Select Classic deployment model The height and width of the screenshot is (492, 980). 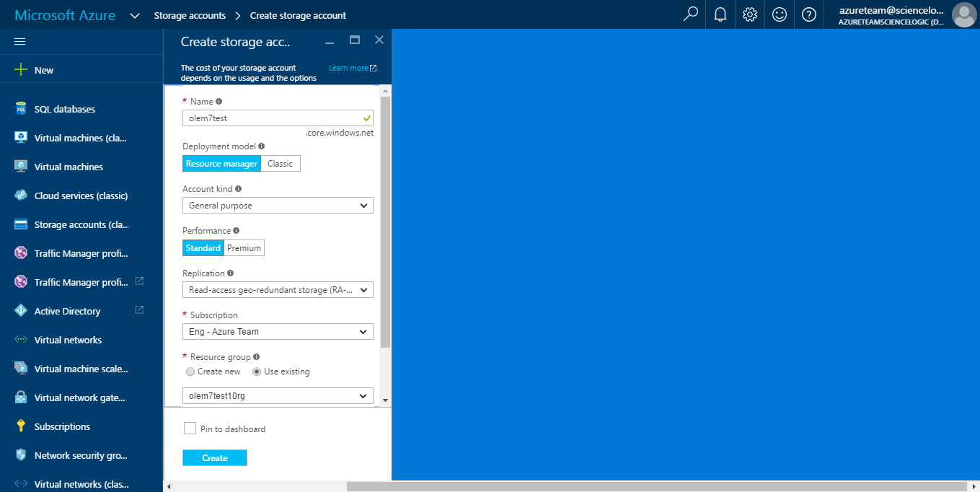tap(281, 164)
